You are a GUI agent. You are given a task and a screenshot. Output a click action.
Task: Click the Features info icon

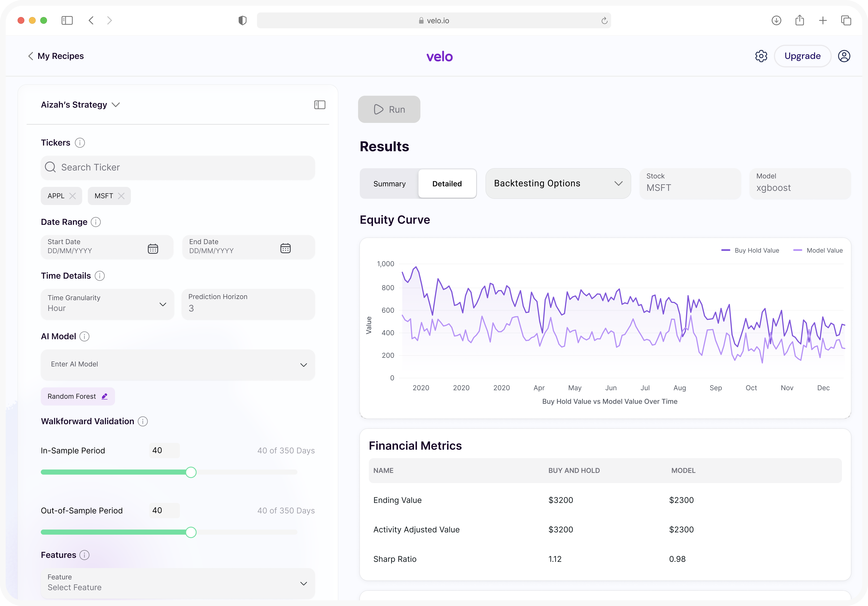click(x=85, y=555)
